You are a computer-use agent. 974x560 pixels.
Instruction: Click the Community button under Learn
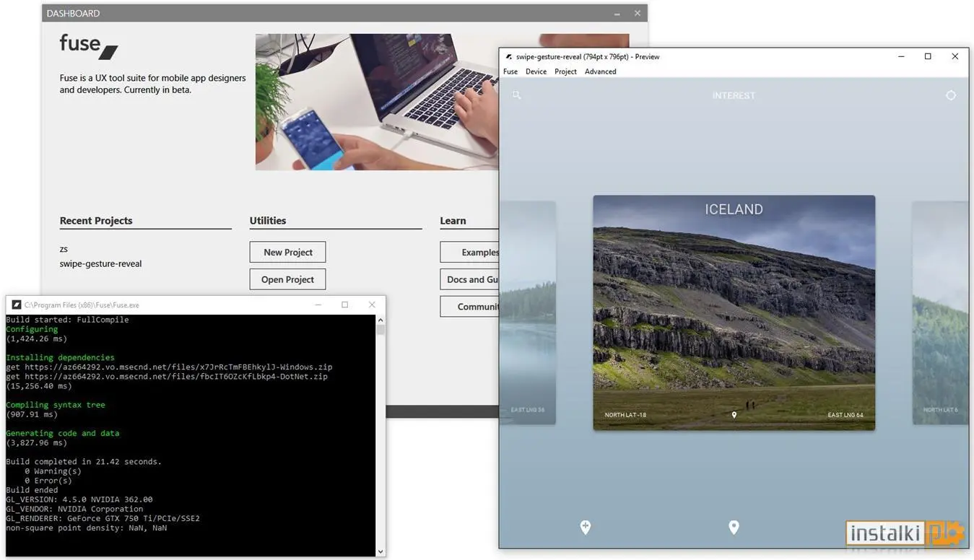click(470, 307)
